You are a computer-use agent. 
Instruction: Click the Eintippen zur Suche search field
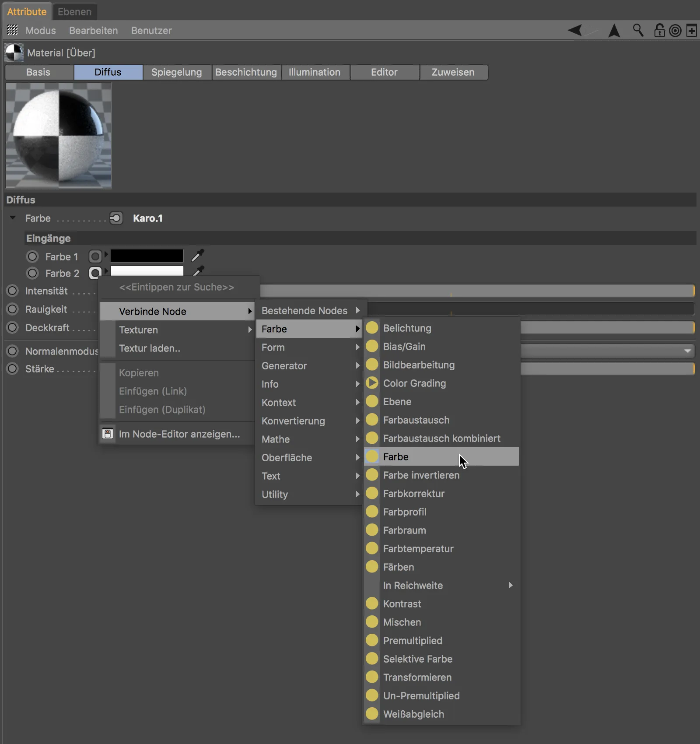pos(177,287)
